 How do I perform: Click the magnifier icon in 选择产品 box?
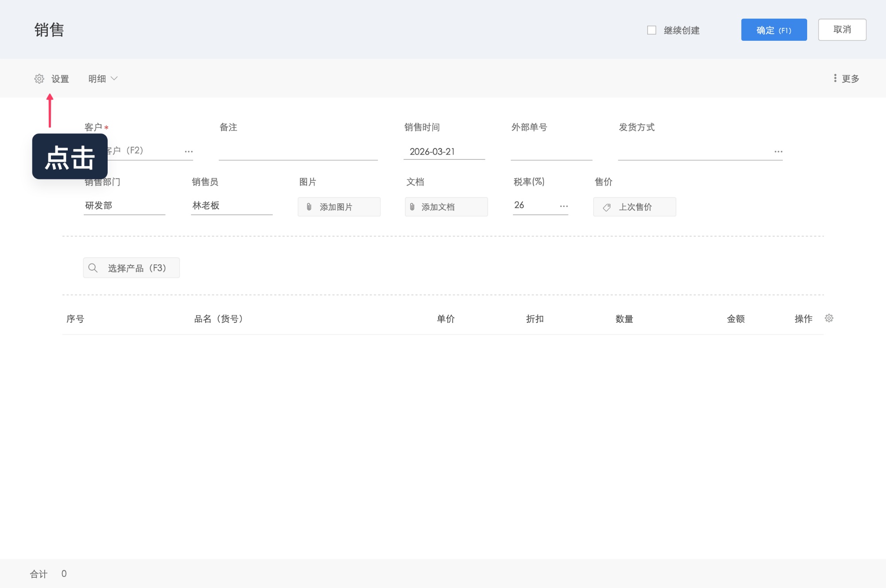tap(93, 267)
